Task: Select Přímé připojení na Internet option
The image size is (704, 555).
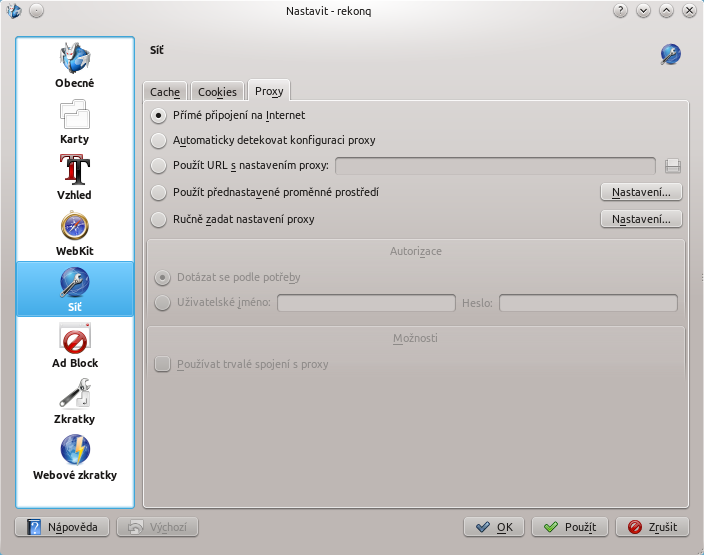Action: click(x=229, y=115)
